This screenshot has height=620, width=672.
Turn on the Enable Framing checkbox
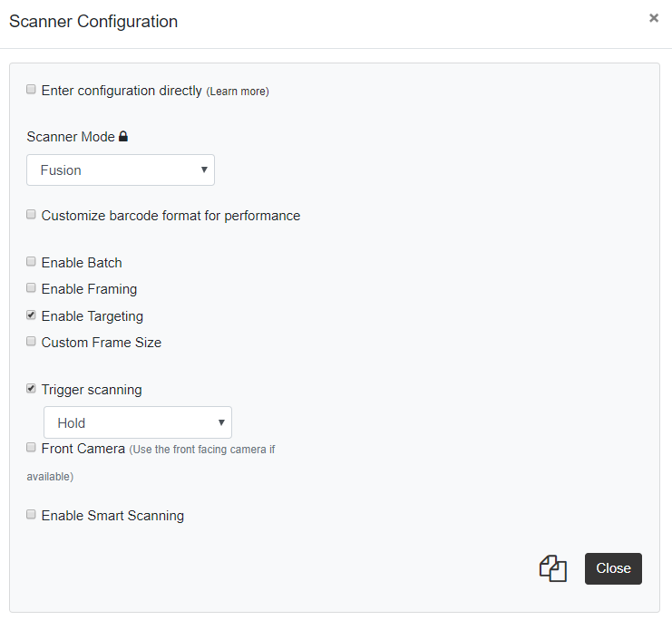tap(32, 288)
